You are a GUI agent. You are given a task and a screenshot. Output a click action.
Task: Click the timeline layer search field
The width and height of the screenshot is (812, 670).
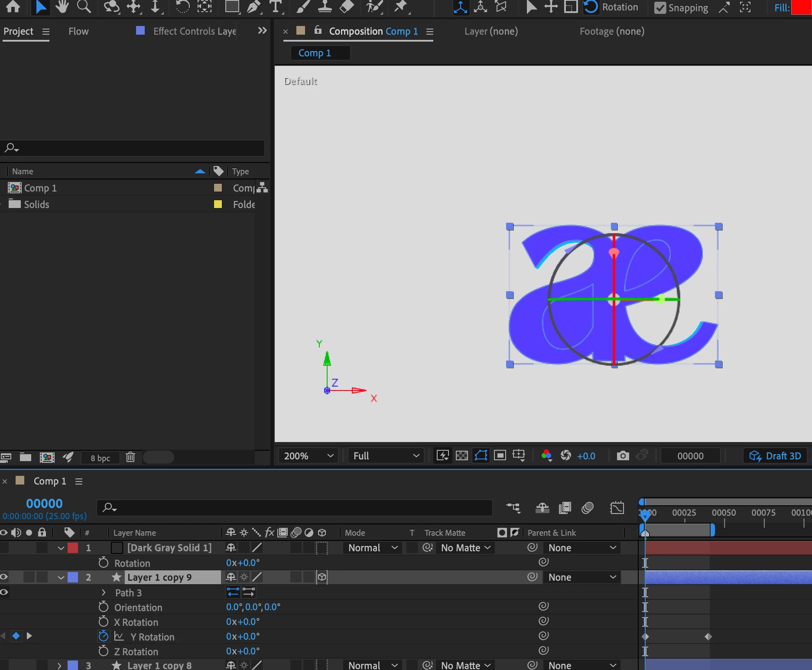295,507
